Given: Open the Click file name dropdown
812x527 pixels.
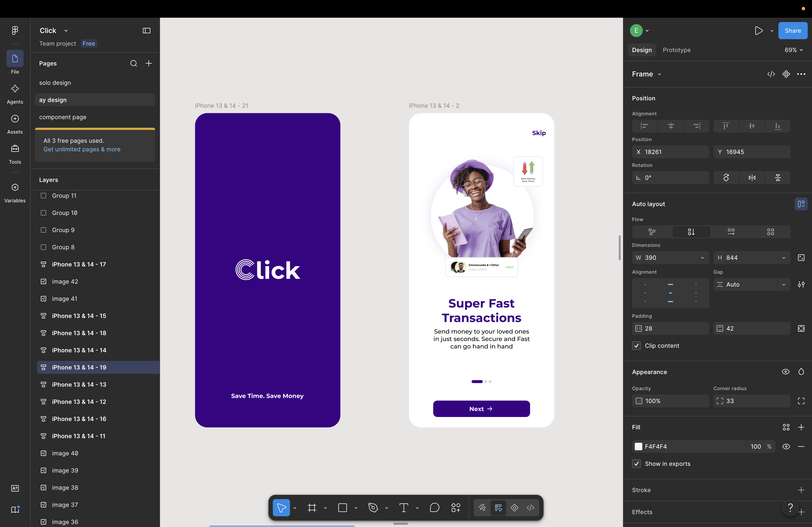Looking at the screenshot, I should 66,31.
